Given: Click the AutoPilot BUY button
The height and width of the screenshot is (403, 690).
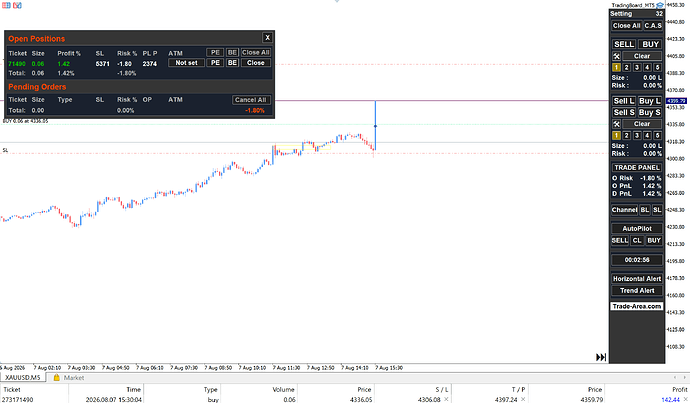Looking at the screenshot, I should 654,240.
